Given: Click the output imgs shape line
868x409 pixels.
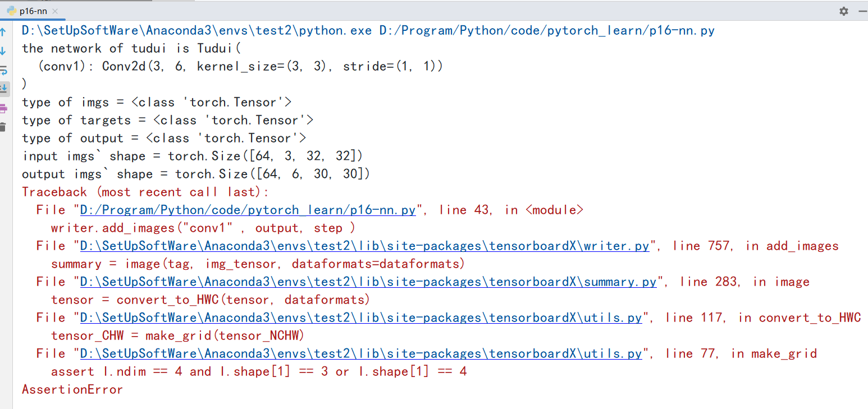Looking at the screenshot, I should coord(195,174).
